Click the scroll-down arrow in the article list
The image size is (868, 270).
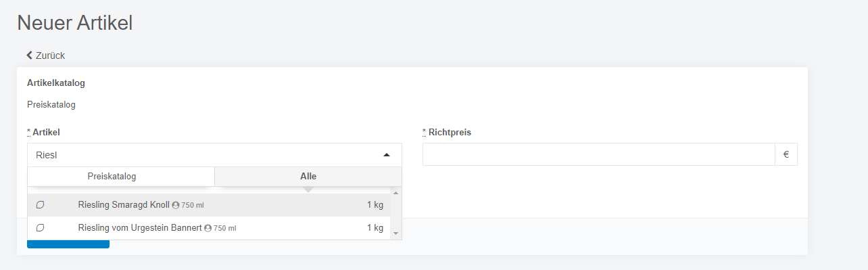[395, 233]
